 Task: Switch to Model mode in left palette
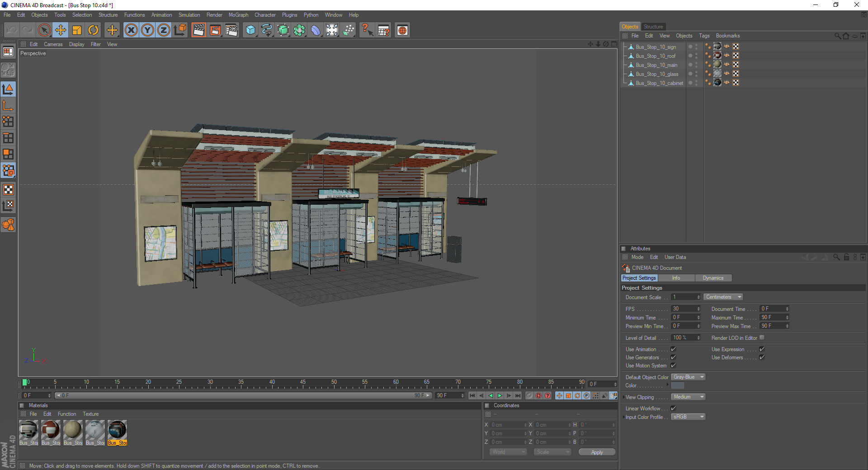point(8,89)
